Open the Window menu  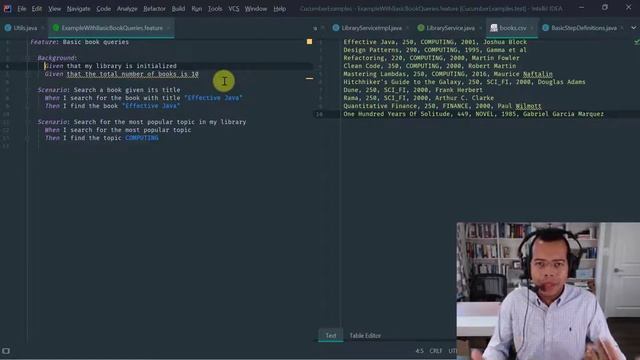256,9
